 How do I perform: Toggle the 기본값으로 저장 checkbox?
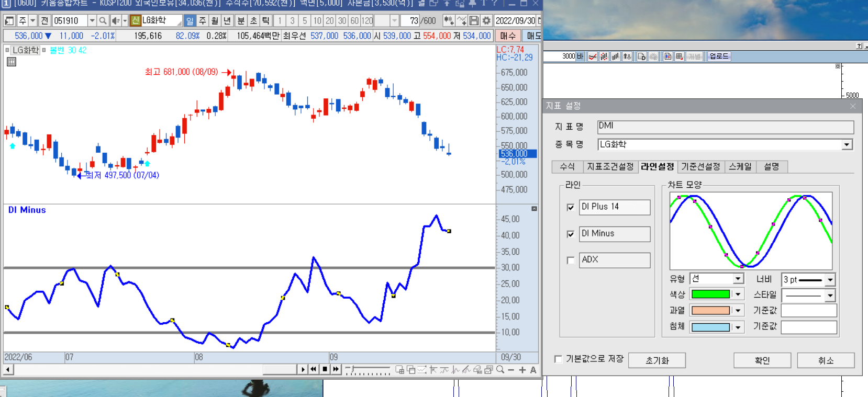point(558,359)
